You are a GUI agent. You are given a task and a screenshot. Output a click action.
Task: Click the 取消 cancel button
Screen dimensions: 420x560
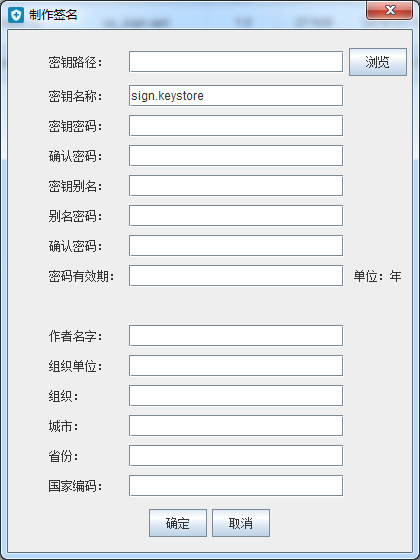coord(241,523)
